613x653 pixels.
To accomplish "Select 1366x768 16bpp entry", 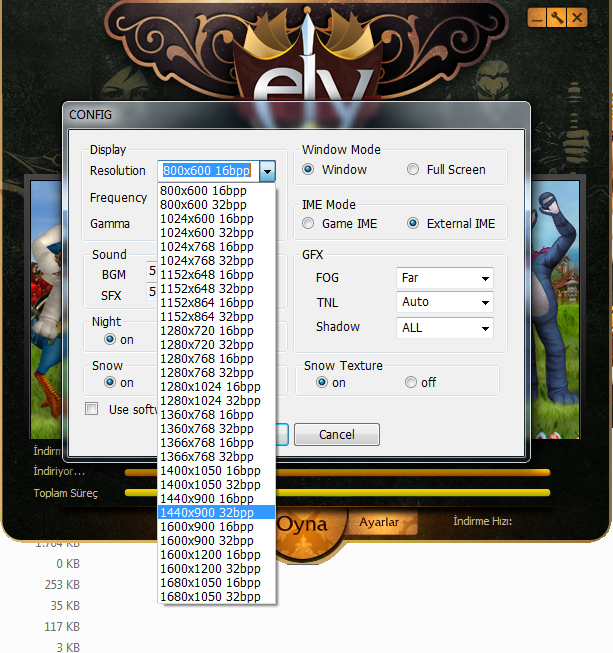I will 217,443.
